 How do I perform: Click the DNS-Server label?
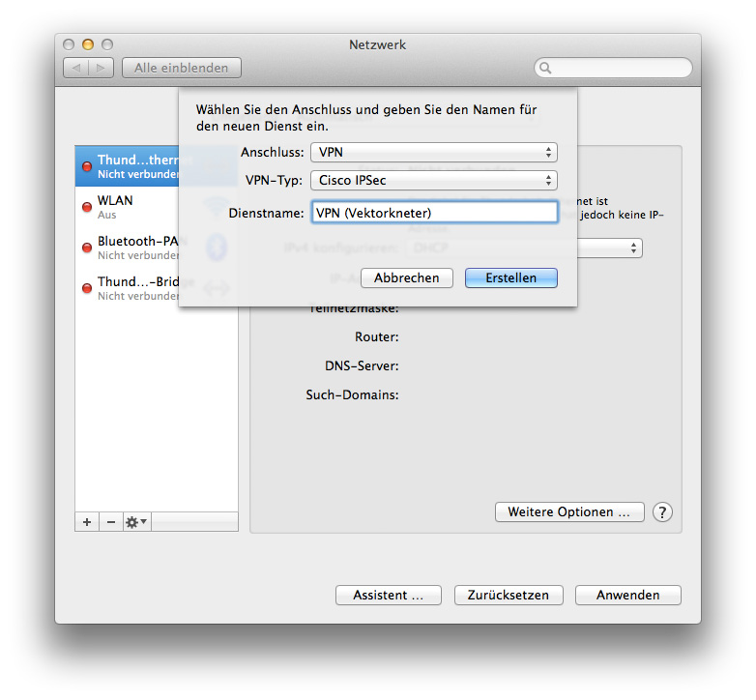pos(362,365)
